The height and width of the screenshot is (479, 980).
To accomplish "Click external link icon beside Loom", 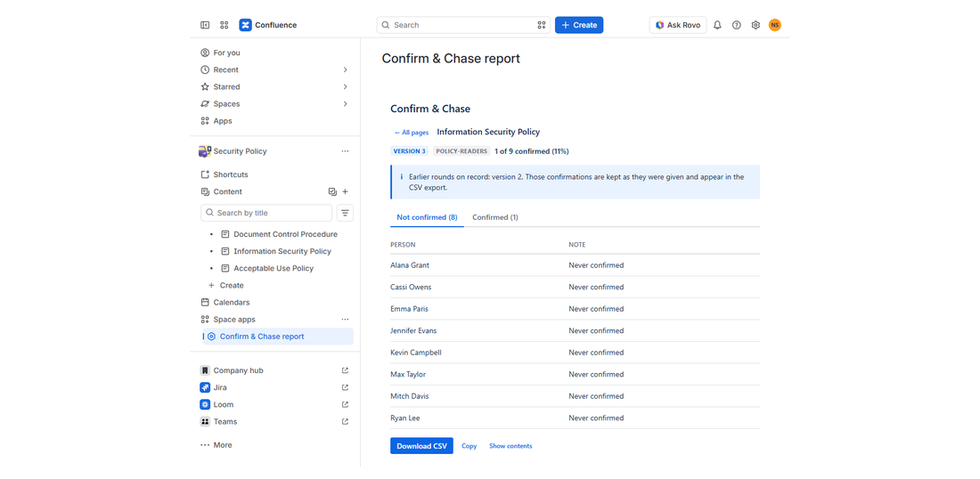I will 345,405.
